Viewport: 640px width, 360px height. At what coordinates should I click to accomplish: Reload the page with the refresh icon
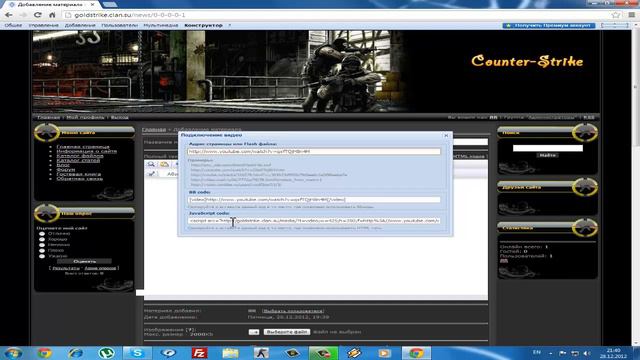38,15
